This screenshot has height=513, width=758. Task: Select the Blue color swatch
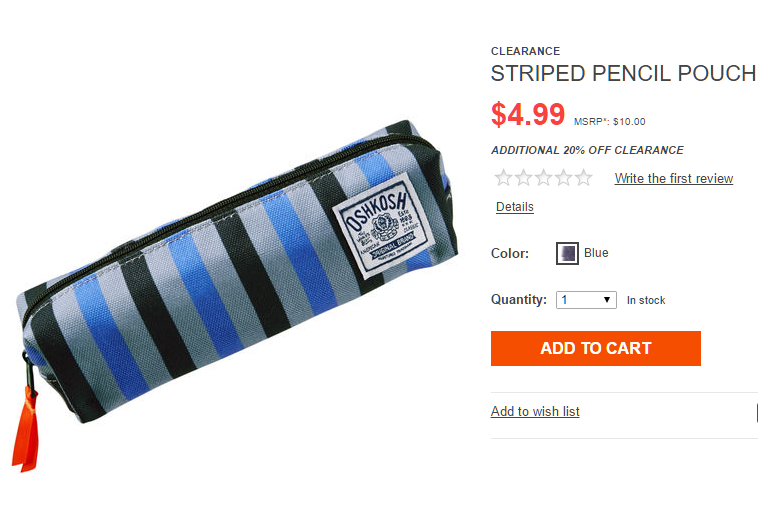[567, 253]
